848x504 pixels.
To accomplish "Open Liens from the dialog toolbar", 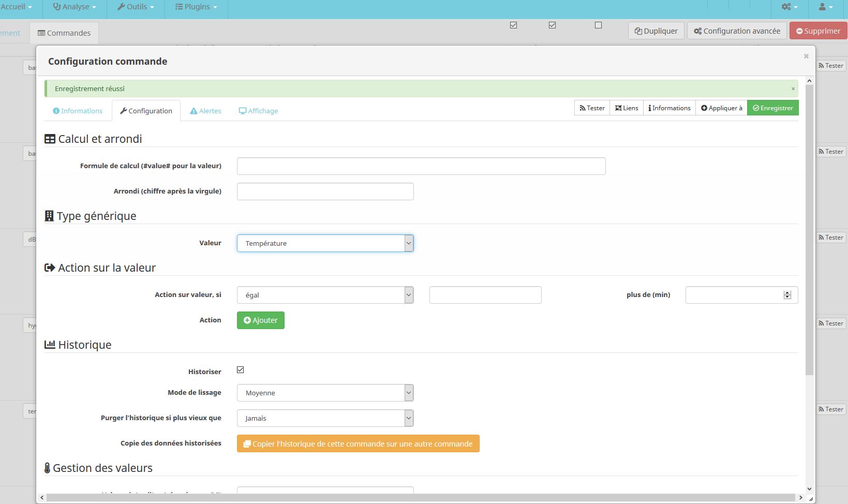I will tap(627, 108).
